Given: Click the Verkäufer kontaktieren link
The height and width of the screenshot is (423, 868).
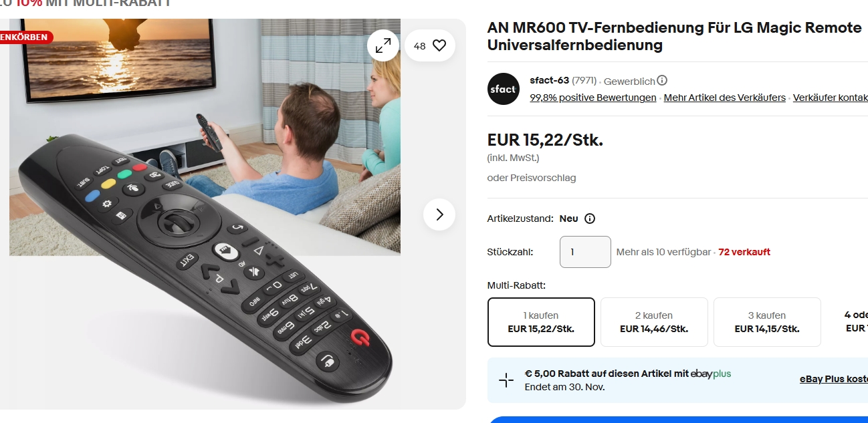Looking at the screenshot, I should tap(831, 98).
